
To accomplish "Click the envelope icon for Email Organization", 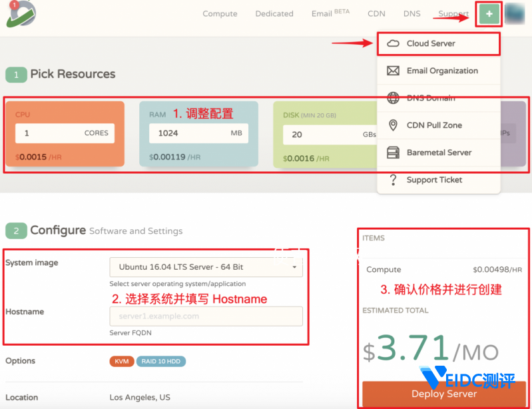I will (393, 71).
